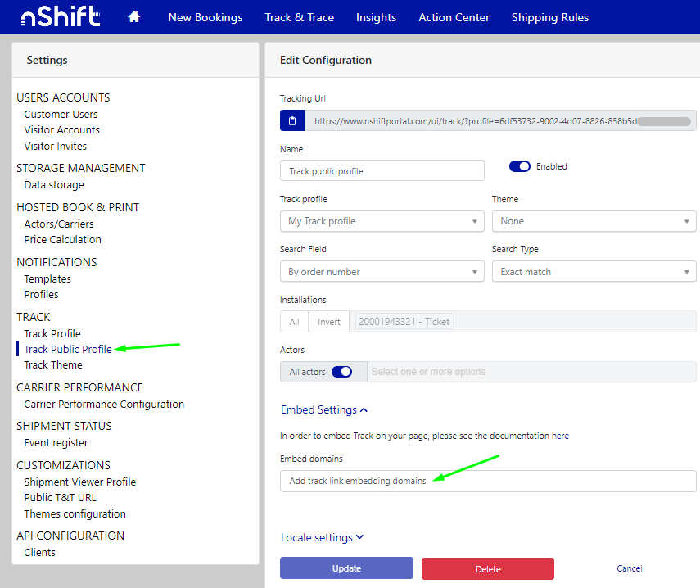
Task: Open Themes configuration
Action: click(75, 514)
